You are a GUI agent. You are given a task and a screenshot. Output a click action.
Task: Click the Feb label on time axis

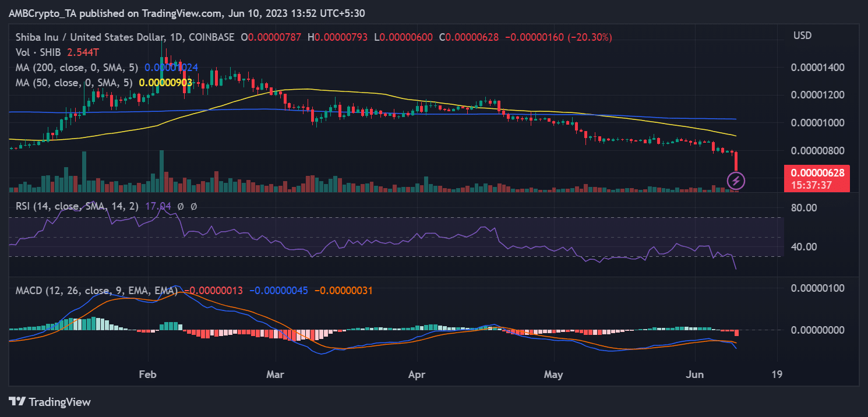[x=149, y=374]
